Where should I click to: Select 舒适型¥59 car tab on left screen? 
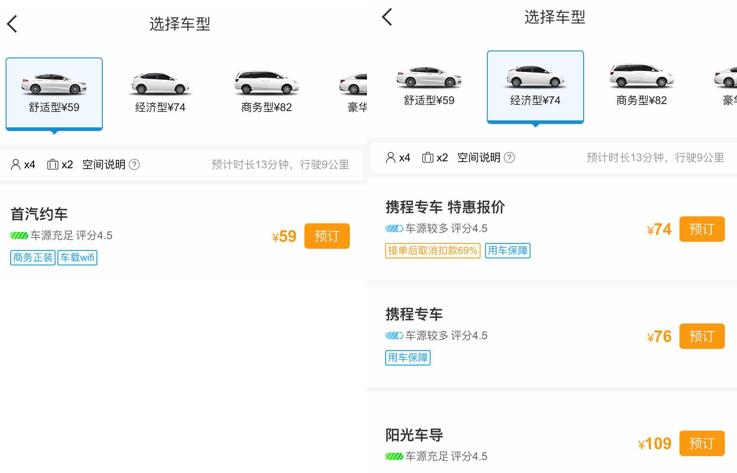54,93
